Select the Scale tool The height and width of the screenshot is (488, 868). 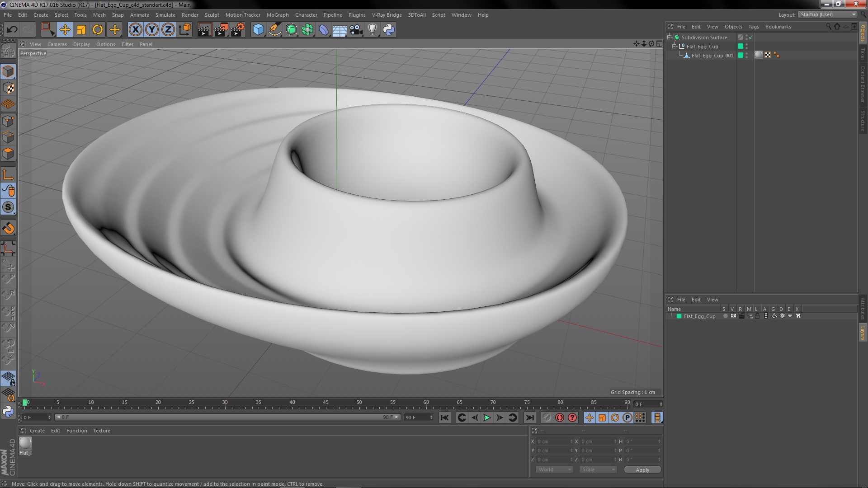coord(81,30)
